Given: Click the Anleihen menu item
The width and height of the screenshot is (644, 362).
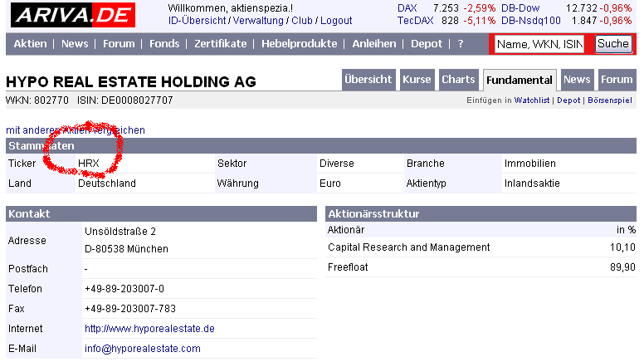Looking at the screenshot, I should pyautogui.click(x=374, y=44).
